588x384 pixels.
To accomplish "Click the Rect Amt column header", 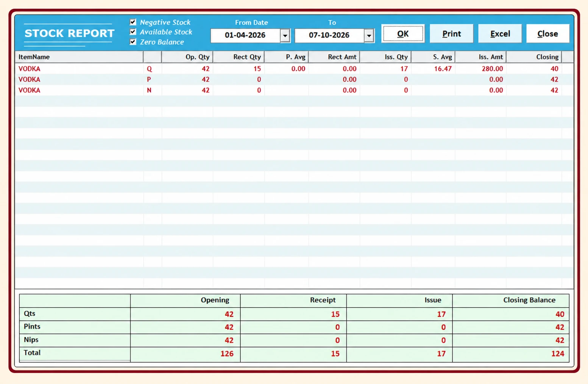I will (334, 57).
